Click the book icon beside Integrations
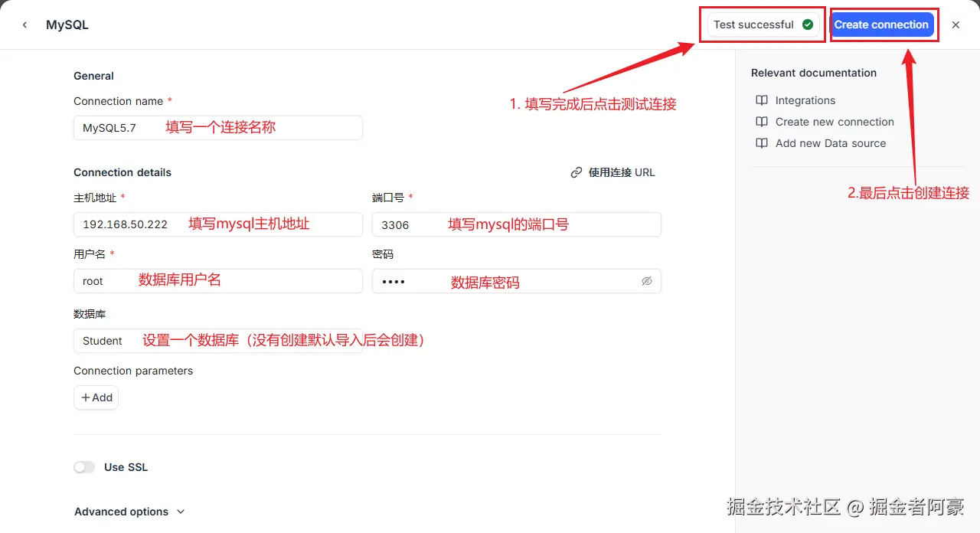980x533 pixels. 762,100
